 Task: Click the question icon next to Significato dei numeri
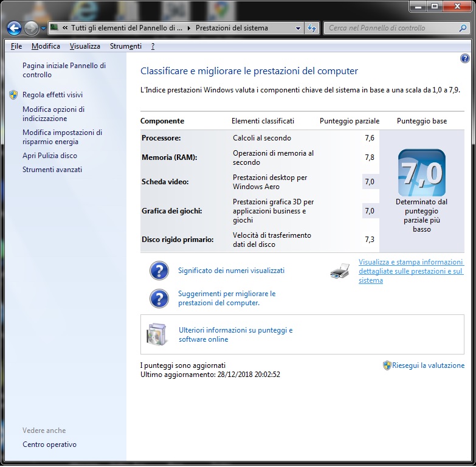click(159, 271)
